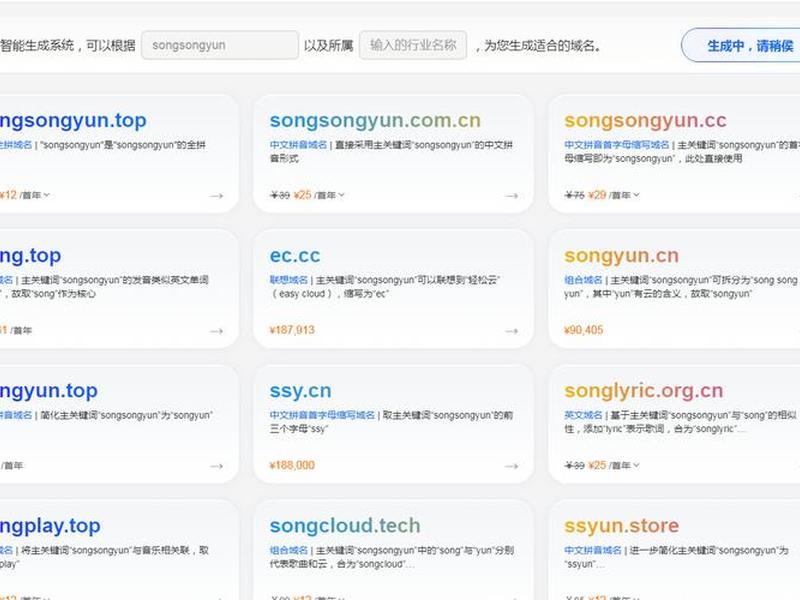800x600 pixels.
Task: Open the songcloud.tech domain link
Action: coord(345,526)
